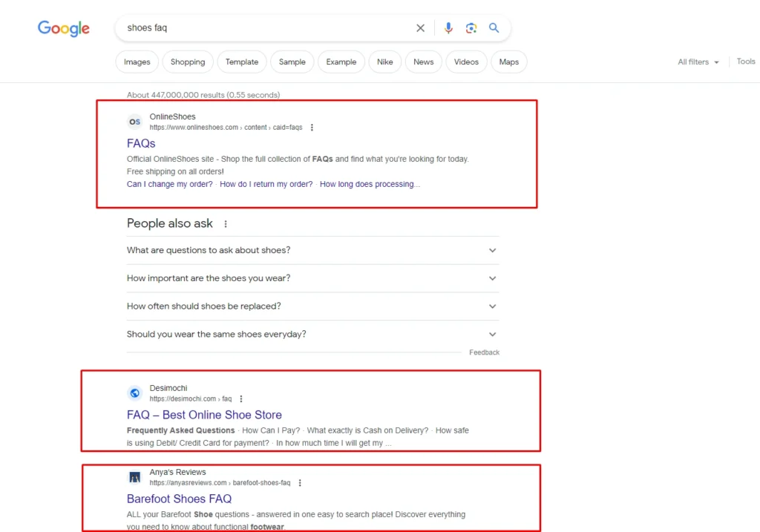This screenshot has width=760, height=532.
Task: Open 'Can I change my order?' sitelink
Action: tap(170, 184)
